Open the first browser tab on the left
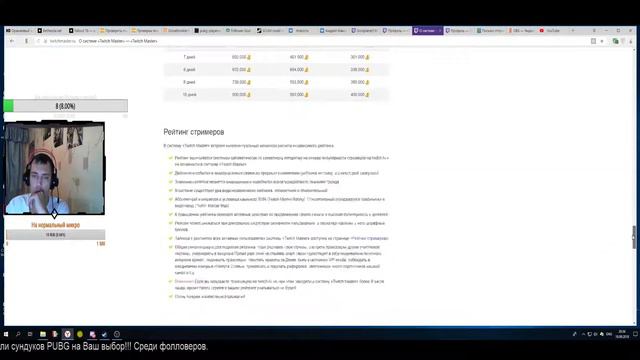The width and height of the screenshot is (640, 360). pos(19,31)
